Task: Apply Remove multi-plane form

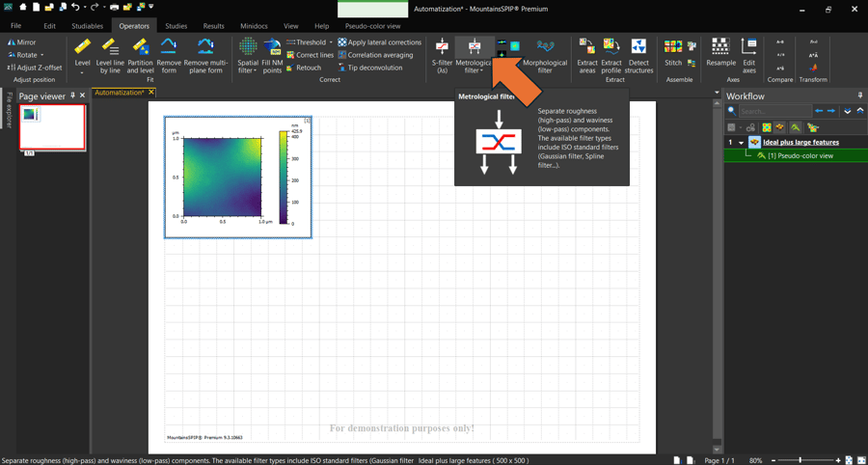Action: 205,56
